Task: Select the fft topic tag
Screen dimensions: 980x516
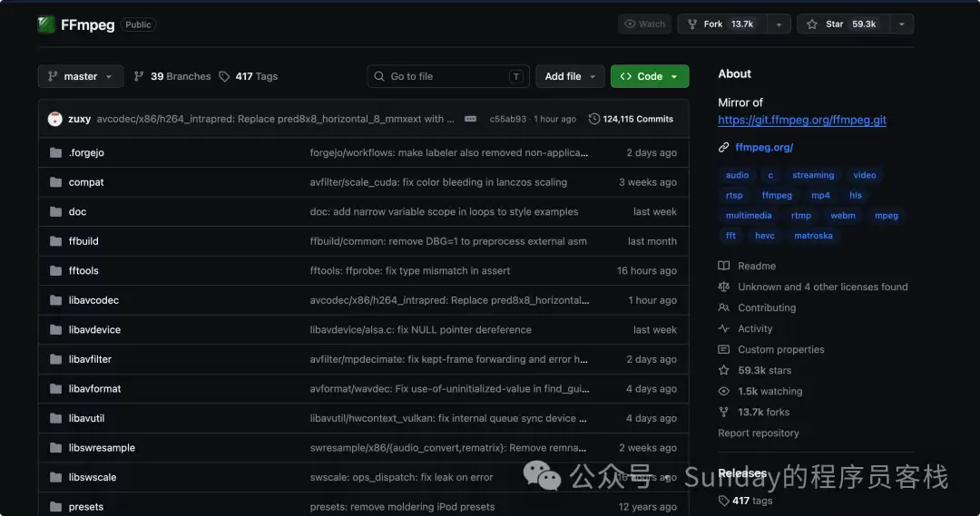Action: (x=730, y=236)
